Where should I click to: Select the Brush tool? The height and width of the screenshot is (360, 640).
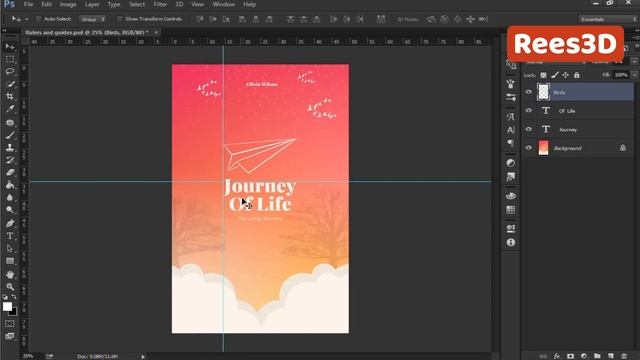tap(10, 135)
